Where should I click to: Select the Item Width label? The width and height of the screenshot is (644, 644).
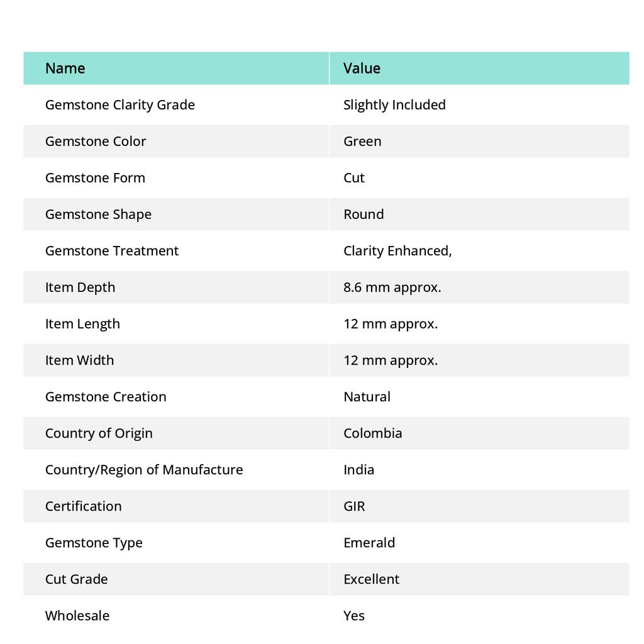click(80, 360)
